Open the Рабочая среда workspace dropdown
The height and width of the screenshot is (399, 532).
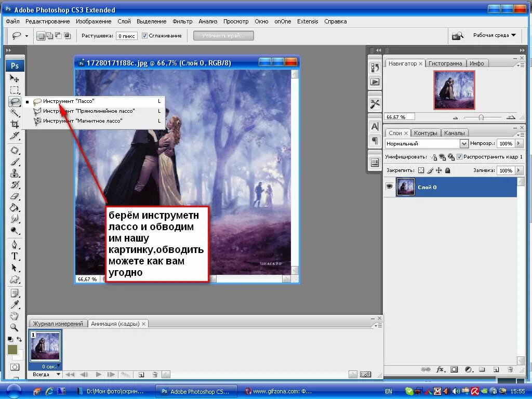click(x=495, y=35)
